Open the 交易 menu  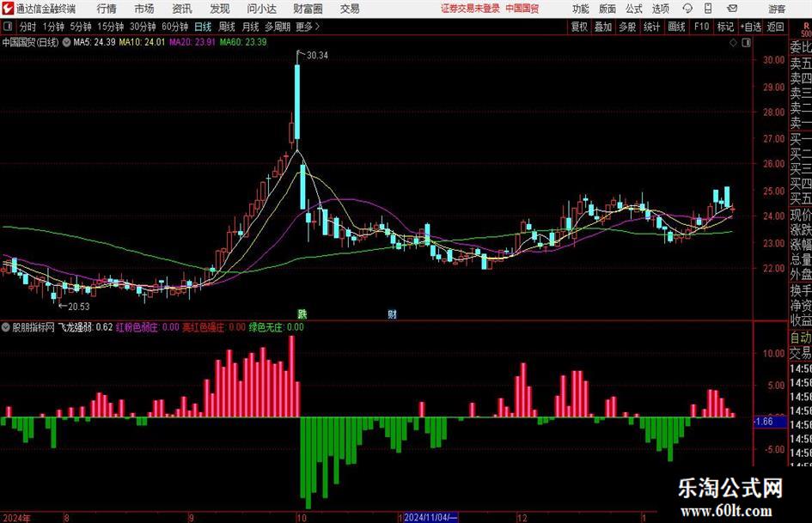[x=350, y=9]
